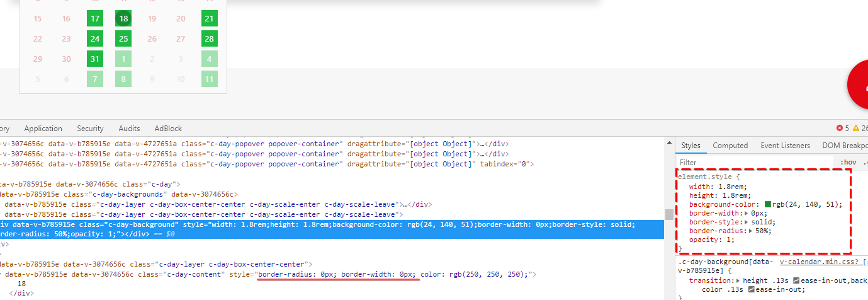Select calendar day 25
Viewport: 868px width, 300px height.
123,39
